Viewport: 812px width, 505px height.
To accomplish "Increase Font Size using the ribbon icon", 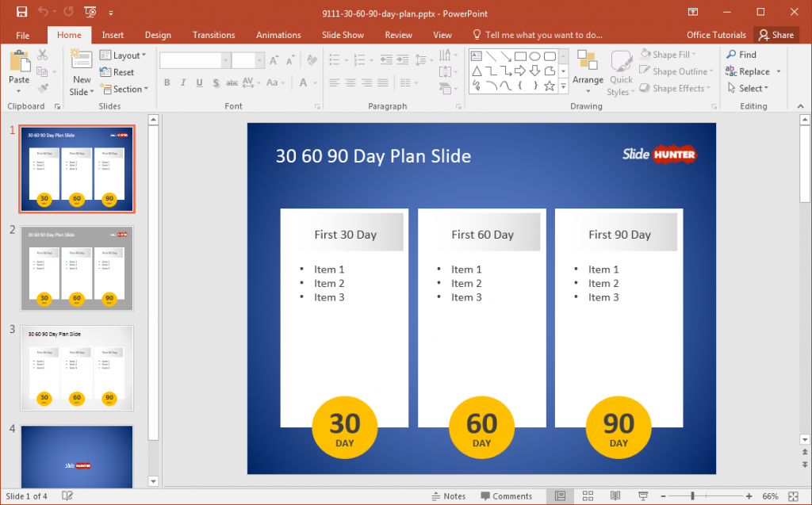I will [273, 59].
